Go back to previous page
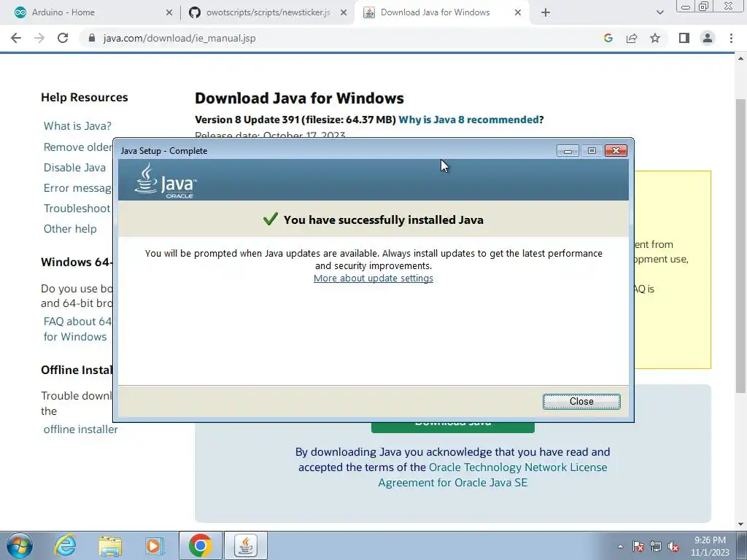The height and width of the screenshot is (560, 747). [16, 38]
